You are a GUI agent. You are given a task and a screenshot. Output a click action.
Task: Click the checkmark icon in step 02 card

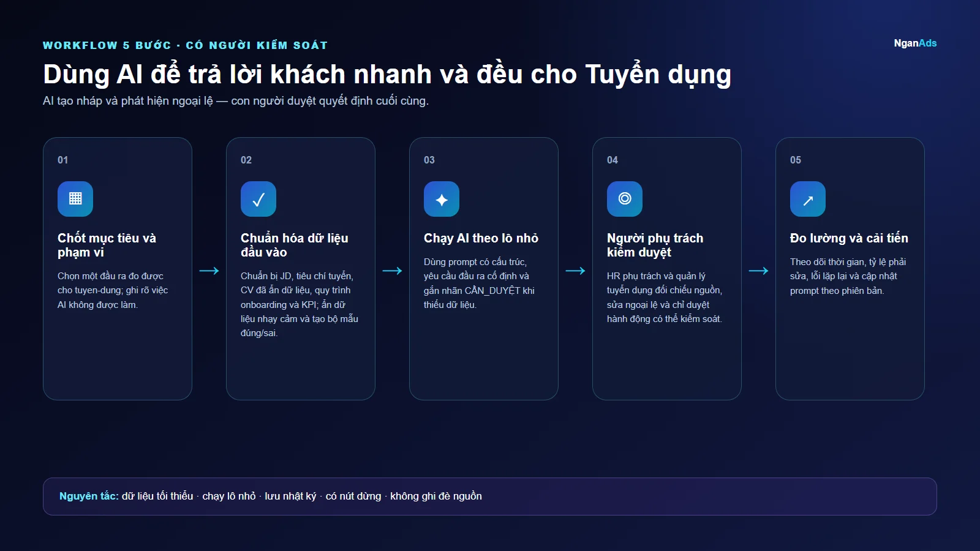click(x=258, y=199)
